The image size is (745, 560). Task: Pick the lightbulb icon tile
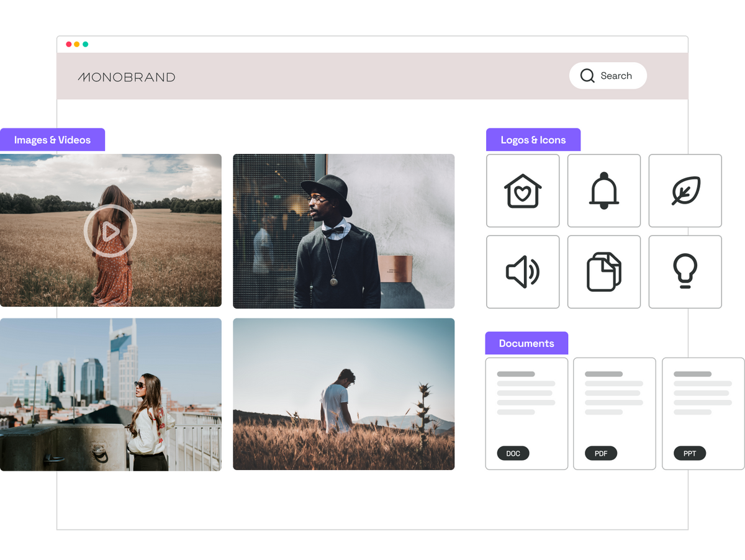coord(685,272)
